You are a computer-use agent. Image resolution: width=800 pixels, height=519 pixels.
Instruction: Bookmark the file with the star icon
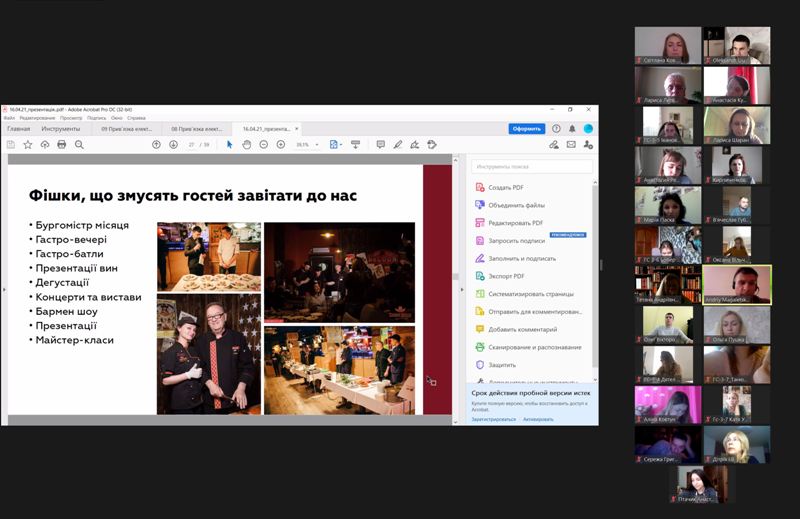[28, 145]
